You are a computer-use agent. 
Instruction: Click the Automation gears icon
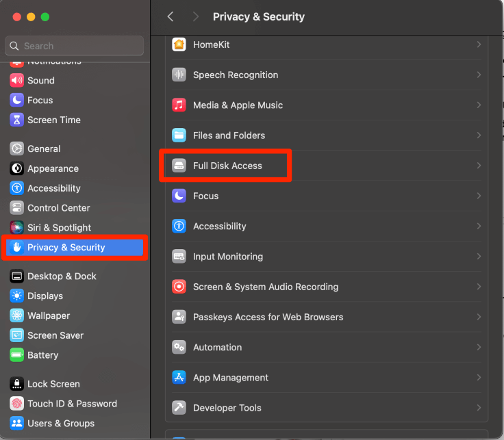coord(179,348)
